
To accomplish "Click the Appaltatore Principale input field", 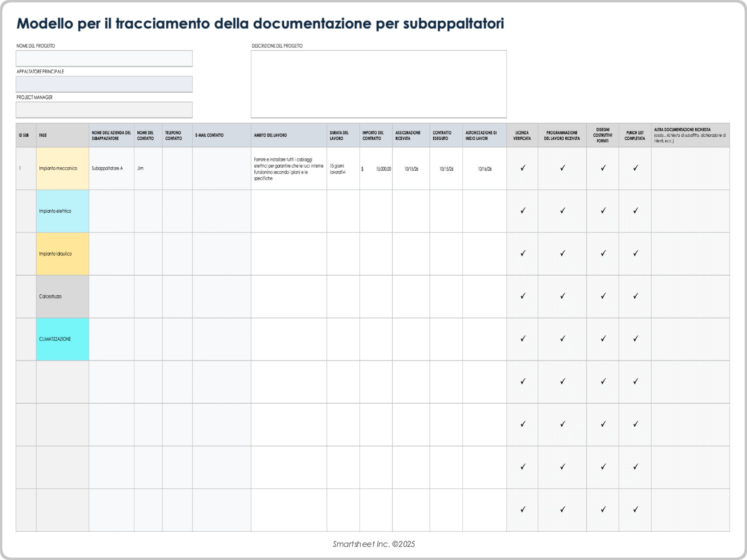I will 104,84.
